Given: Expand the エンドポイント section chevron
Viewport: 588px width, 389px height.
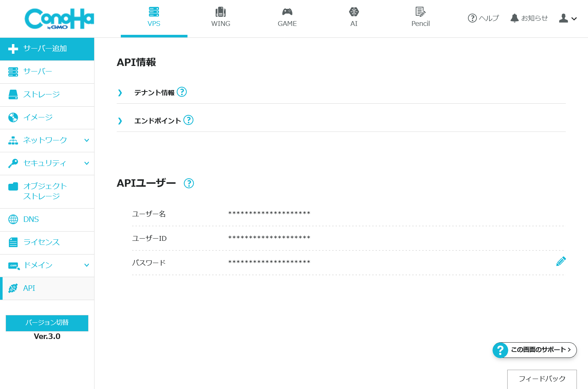Looking at the screenshot, I should click(120, 121).
